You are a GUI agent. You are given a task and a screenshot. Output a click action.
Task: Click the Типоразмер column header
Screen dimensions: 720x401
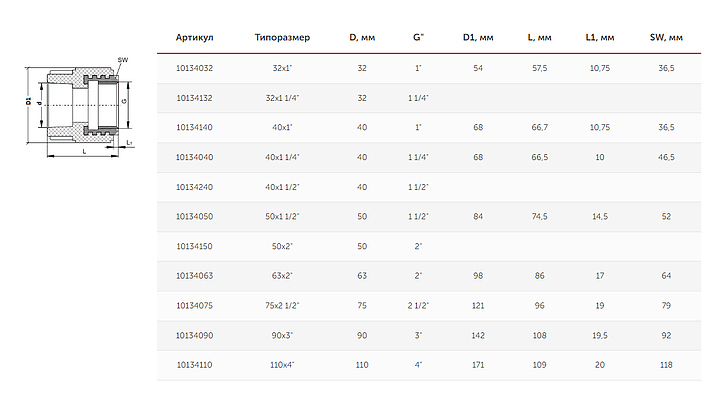pos(284,38)
